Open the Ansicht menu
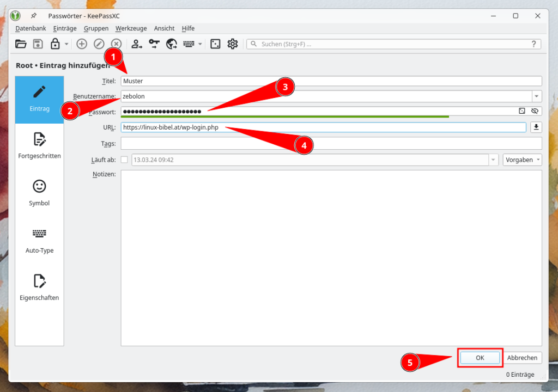558x392 pixels. pyautogui.click(x=164, y=28)
